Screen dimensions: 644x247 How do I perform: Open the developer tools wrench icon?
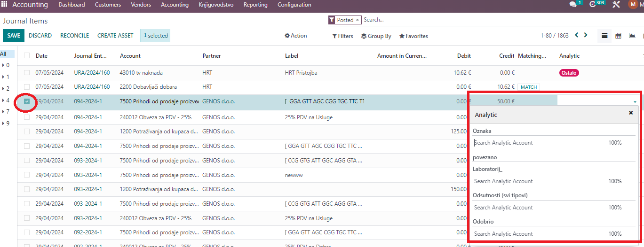[x=616, y=5]
